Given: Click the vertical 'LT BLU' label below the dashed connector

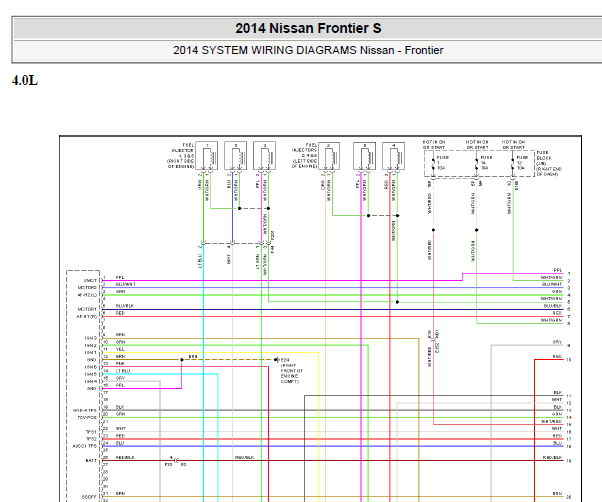Looking at the screenshot, I should [200, 261].
